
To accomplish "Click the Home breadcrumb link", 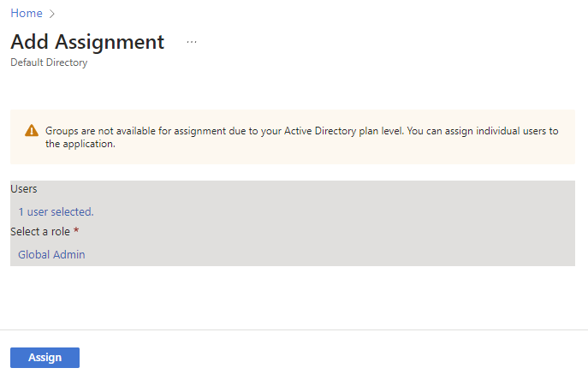I will (x=26, y=14).
